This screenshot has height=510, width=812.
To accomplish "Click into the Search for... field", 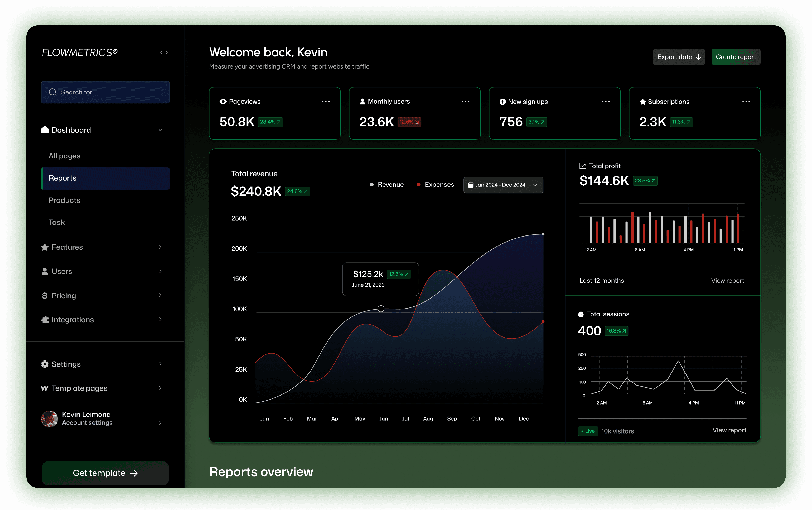I will point(105,92).
